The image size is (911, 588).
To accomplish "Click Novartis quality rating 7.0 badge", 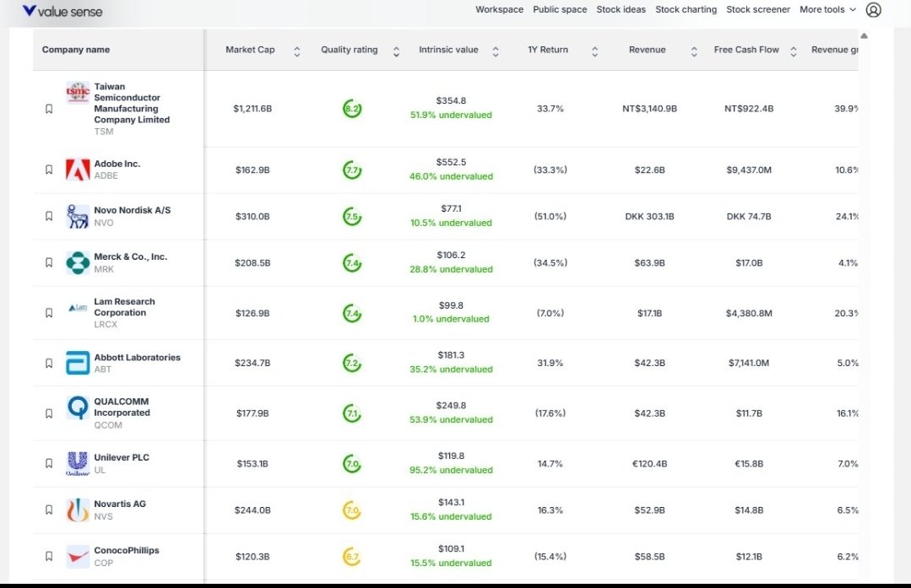I will tap(352, 510).
